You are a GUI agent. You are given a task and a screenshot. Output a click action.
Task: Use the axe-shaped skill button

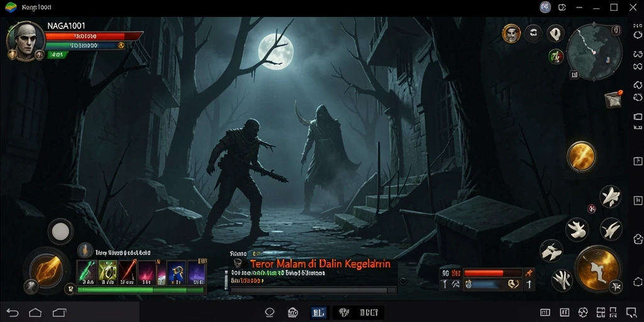click(551, 251)
